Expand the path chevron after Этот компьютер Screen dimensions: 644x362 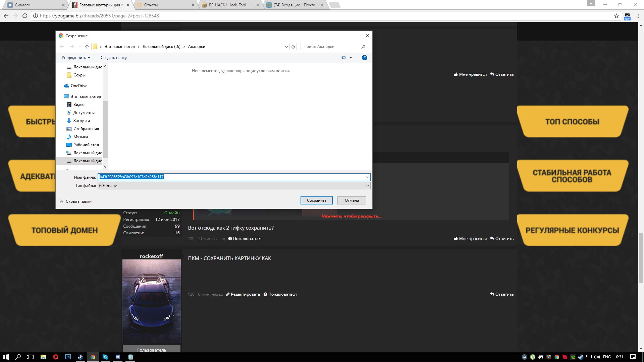(x=139, y=47)
